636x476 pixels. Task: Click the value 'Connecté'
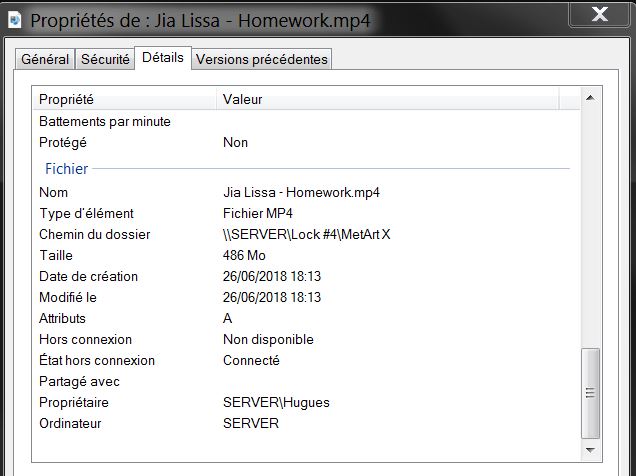click(x=251, y=360)
